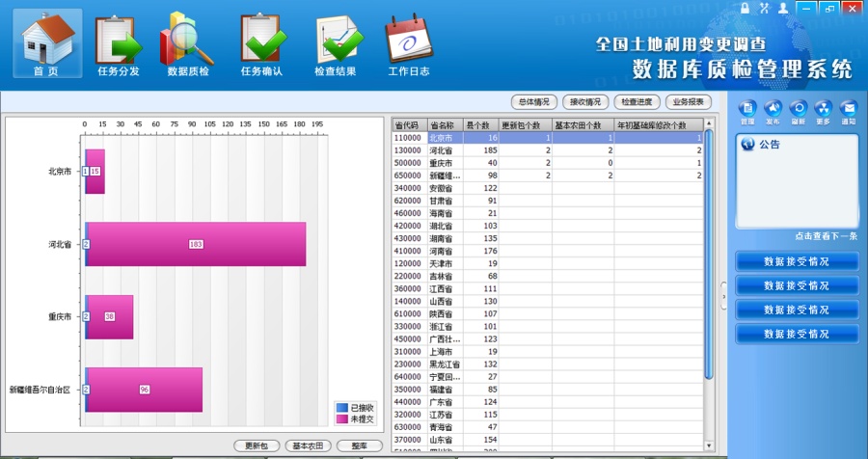Open the 任务分发 task distribution icon

point(119,44)
